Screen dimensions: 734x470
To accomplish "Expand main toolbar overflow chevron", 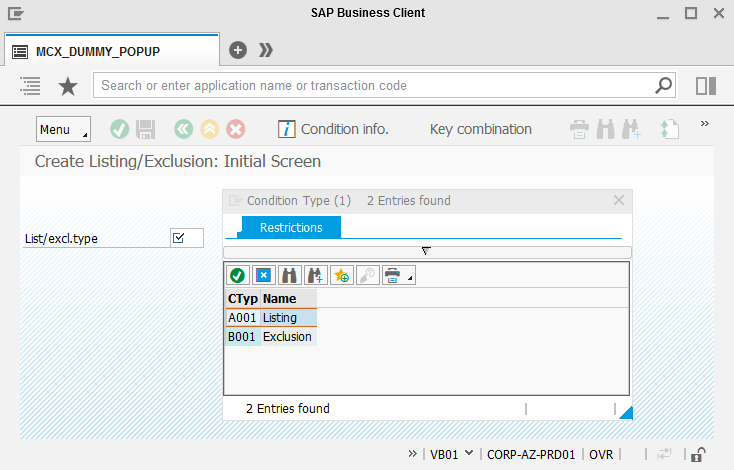I will (705, 124).
